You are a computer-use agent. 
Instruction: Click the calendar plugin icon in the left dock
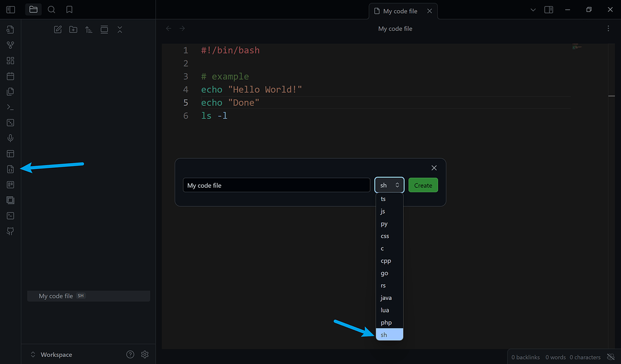pos(10,76)
